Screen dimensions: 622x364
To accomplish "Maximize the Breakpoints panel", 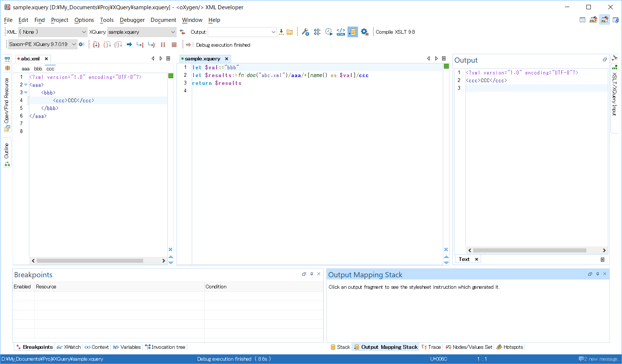I will click(304, 274).
